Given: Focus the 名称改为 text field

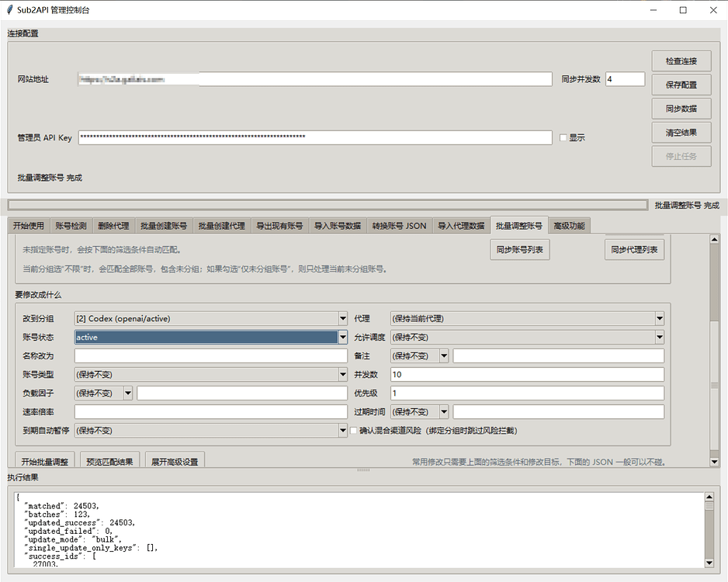Looking at the screenshot, I should (x=211, y=356).
